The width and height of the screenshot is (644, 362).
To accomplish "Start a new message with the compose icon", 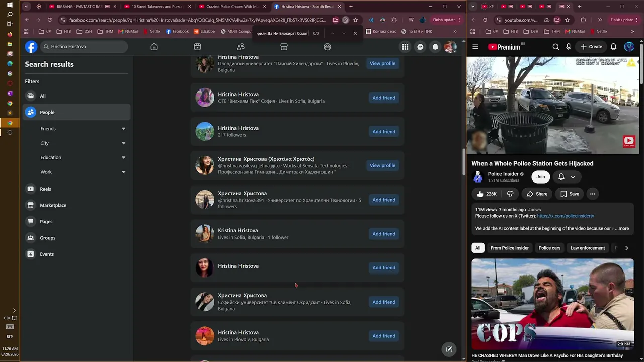I will pos(449,349).
